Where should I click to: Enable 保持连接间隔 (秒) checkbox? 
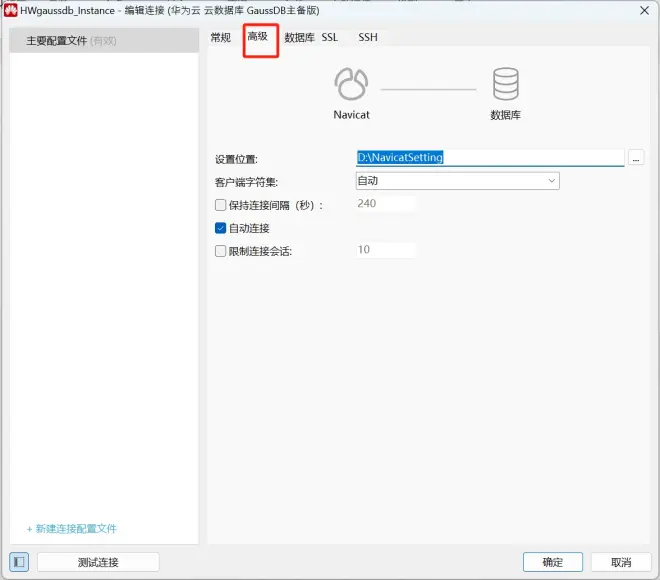221,205
